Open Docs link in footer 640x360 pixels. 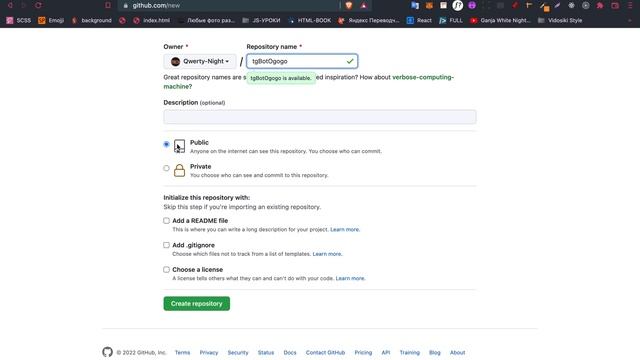[x=290, y=352]
